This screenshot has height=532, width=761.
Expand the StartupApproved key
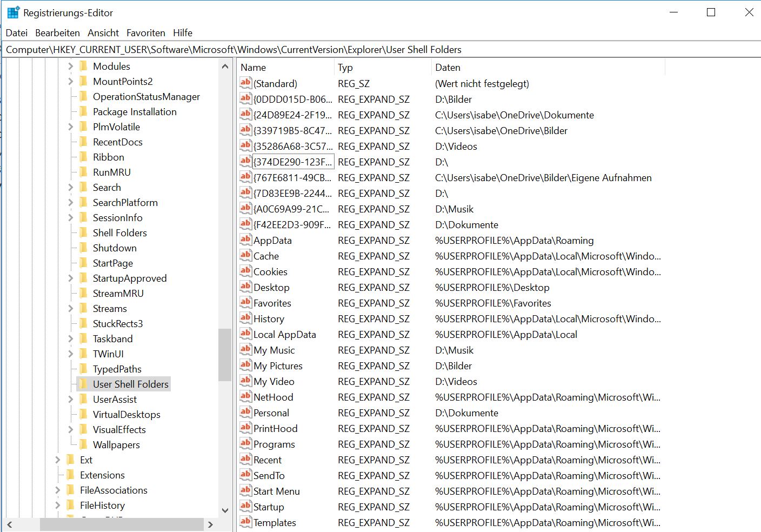71,278
